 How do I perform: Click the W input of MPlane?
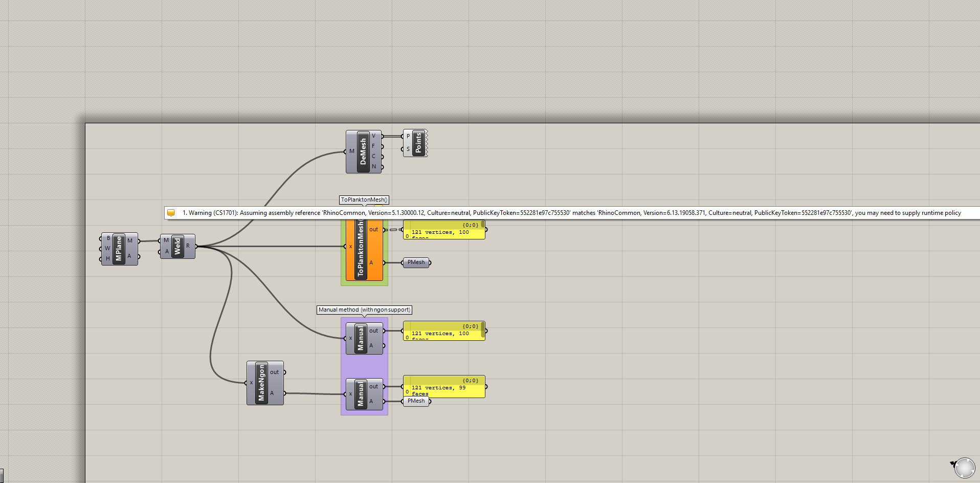[x=107, y=249]
